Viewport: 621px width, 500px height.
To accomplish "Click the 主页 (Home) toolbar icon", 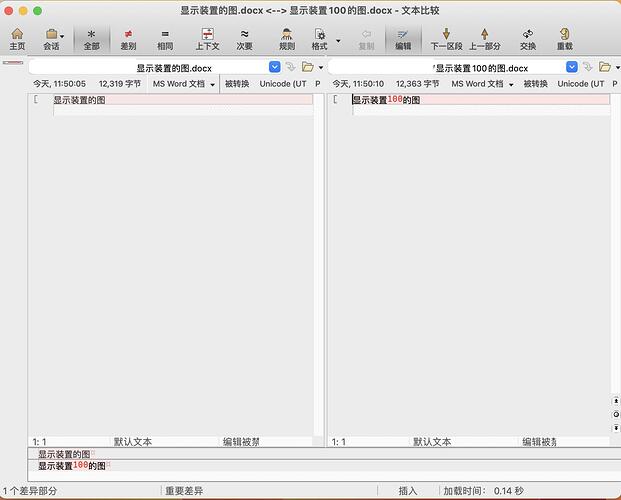I will [x=17, y=39].
